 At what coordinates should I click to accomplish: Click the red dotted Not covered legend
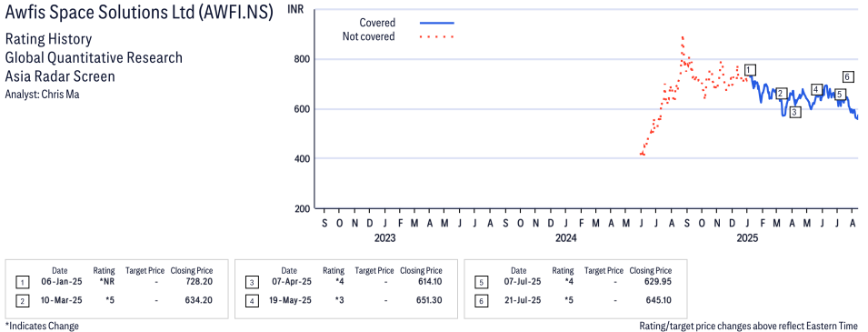(437, 36)
